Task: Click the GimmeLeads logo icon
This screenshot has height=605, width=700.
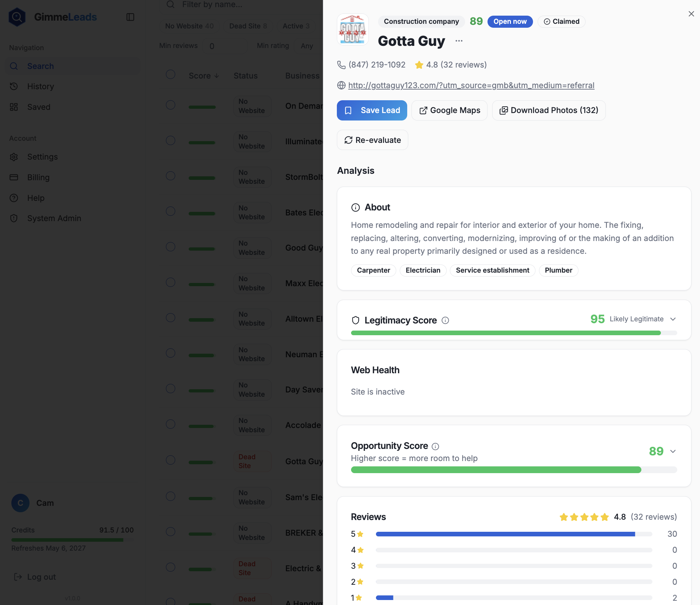Action: coord(17,17)
